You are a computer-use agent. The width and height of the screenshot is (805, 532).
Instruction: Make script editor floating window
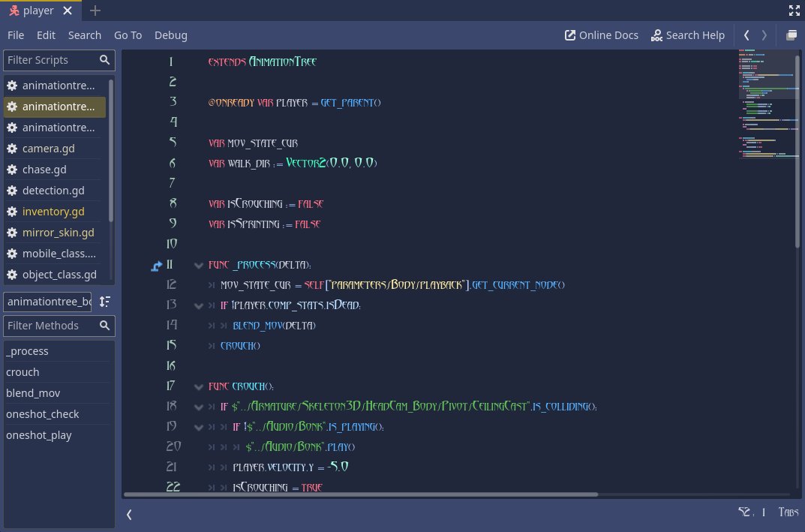point(791,35)
